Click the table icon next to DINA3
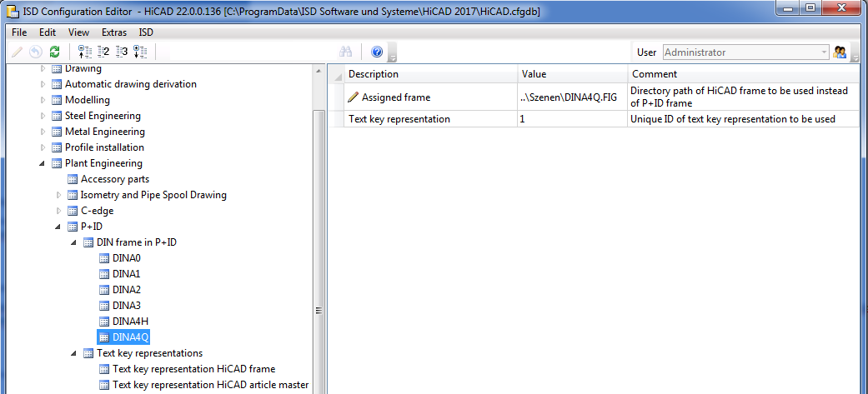This screenshot has height=394, width=868. click(x=104, y=306)
